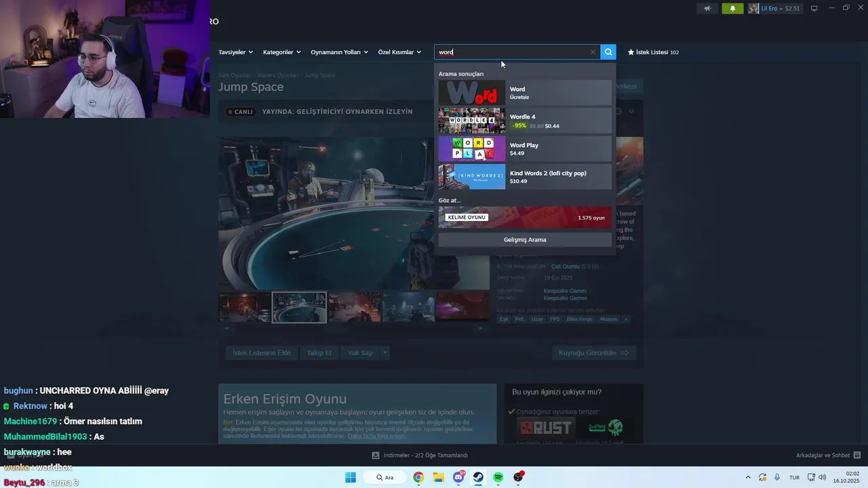Click the Sea of Thieves similar game thumbnail
868x488 pixels.
[x=606, y=428]
